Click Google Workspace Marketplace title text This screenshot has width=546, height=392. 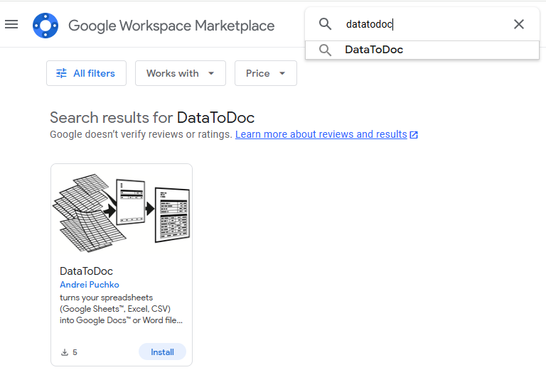point(171,26)
